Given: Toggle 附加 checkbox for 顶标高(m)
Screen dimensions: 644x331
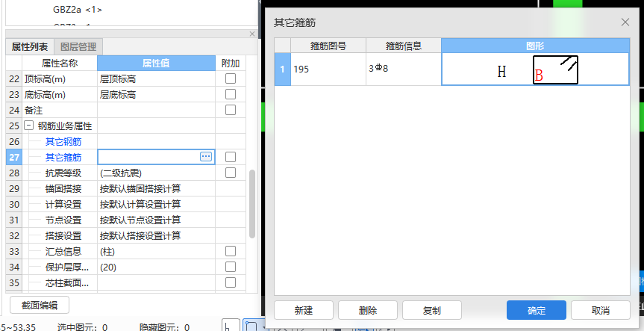Looking at the screenshot, I should (231, 78).
